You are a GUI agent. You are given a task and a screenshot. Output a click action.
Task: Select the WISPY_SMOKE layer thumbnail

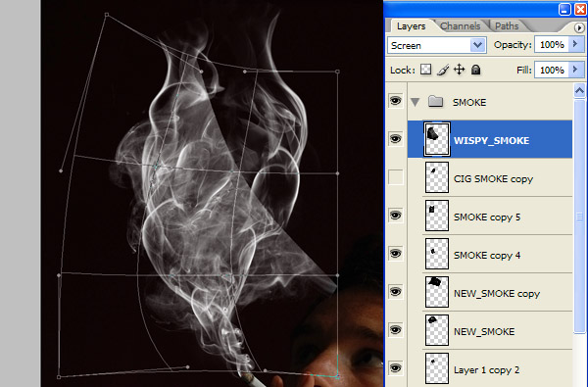click(437, 139)
